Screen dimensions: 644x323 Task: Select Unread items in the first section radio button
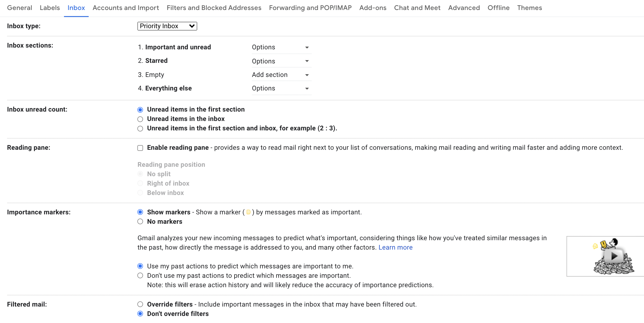(140, 110)
